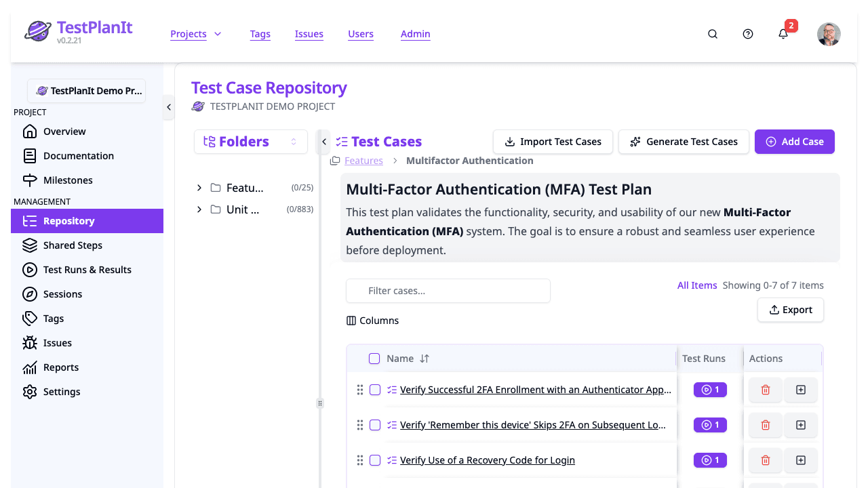Open the Projects dropdown in the navbar
Image resolution: width=868 pixels, height=488 pixels.
(x=196, y=34)
